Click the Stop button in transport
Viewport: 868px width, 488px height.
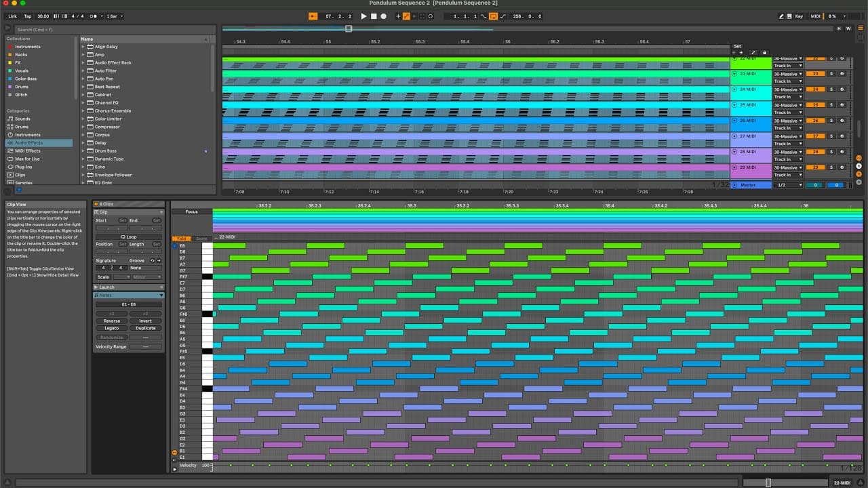pyautogui.click(x=374, y=16)
